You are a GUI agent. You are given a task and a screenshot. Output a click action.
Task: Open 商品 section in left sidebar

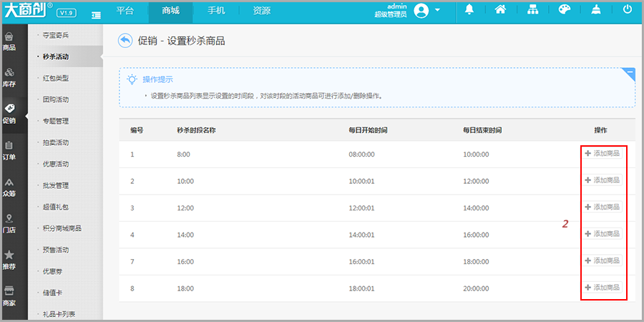coord(9,42)
